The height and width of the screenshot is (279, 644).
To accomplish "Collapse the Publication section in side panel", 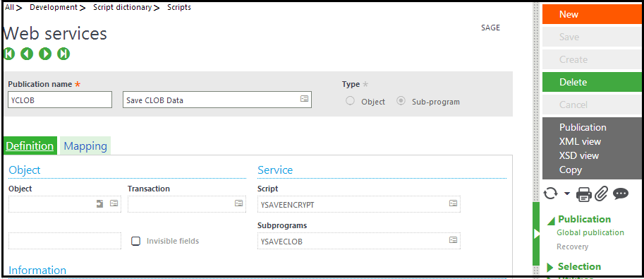I will pos(551,221).
